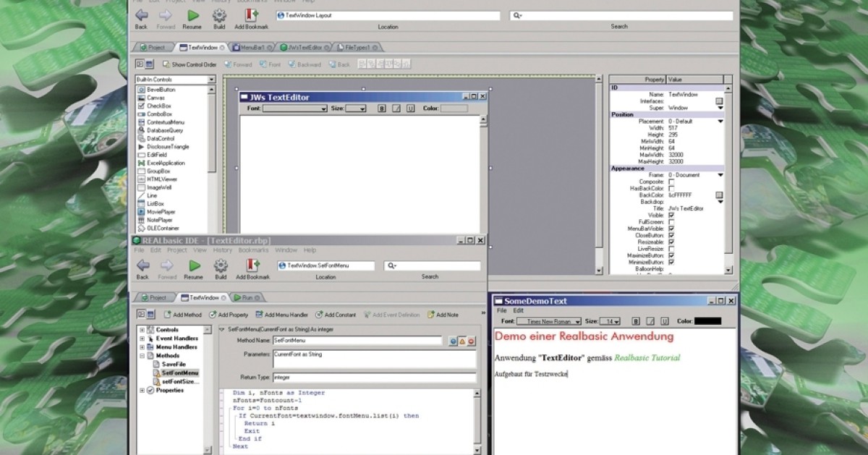This screenshot has height=455, width=868.
Task: Expand the Event Handlers tree node
Action: click(x=142, y=339)
